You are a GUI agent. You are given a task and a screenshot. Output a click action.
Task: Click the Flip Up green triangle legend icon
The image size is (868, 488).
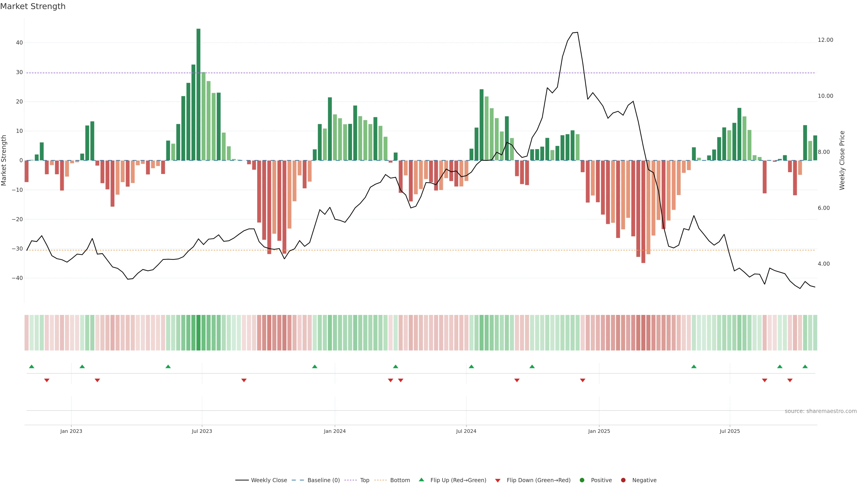[421, 480]
